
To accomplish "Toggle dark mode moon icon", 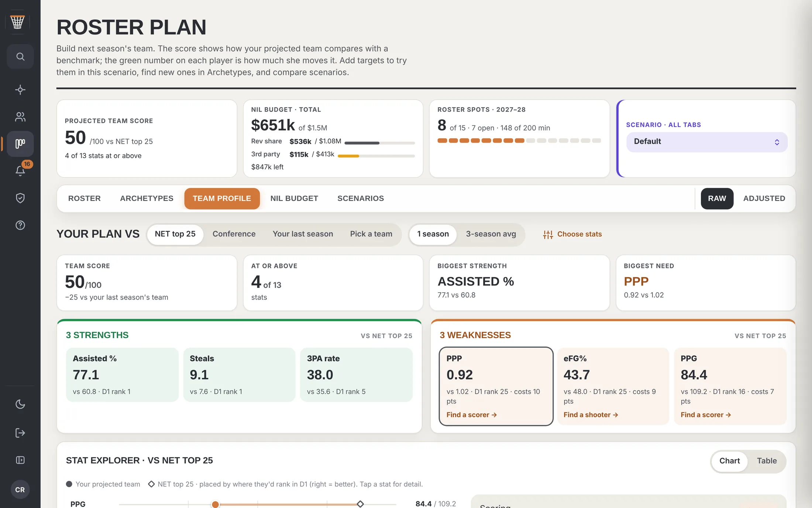I will pos(20,404).
